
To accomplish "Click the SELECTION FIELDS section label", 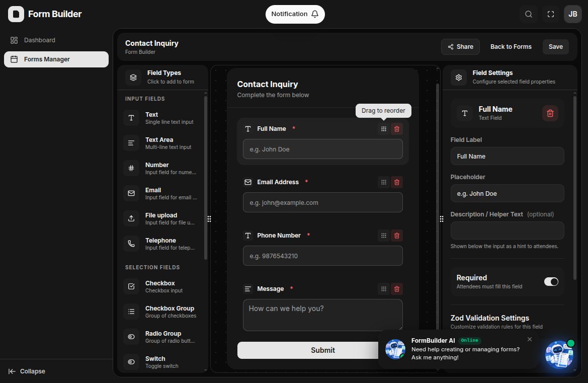I will pos(152,267).
